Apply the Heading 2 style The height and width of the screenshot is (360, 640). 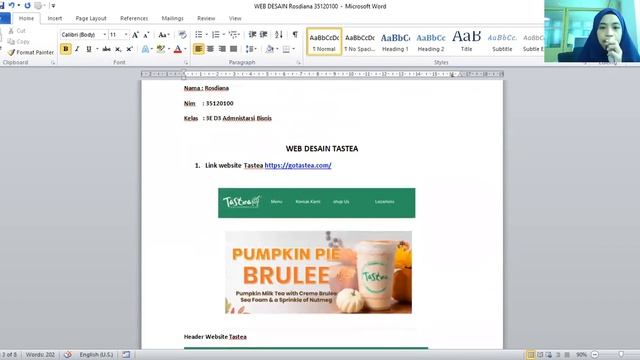tap(431, 42)
